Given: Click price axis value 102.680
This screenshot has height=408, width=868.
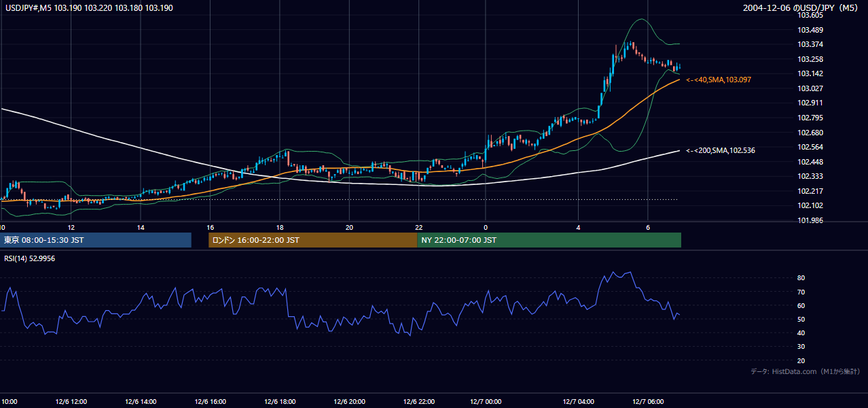Looking at the screenshot, I should click(x=810, y=133).
